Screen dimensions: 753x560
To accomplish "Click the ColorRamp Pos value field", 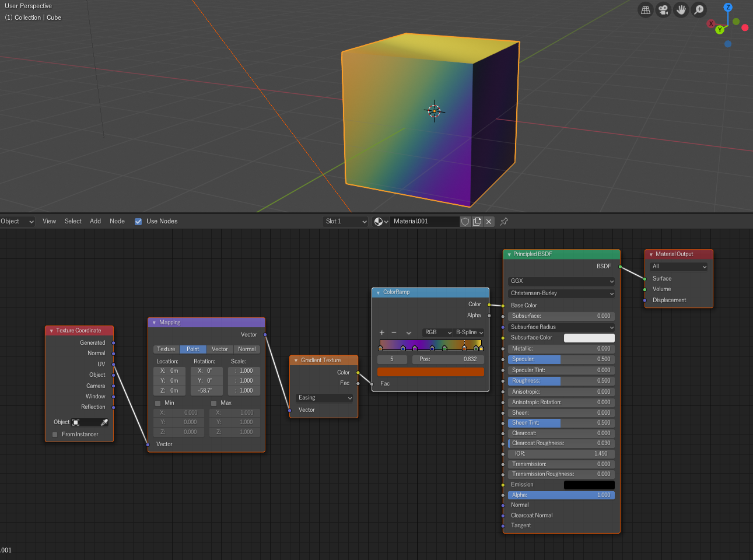I will (x=448, y=359).
